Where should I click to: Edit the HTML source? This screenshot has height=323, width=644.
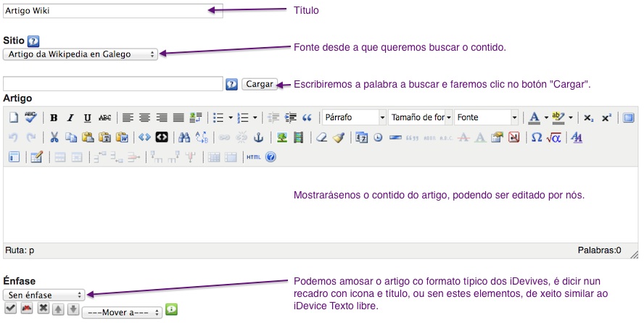254,157
